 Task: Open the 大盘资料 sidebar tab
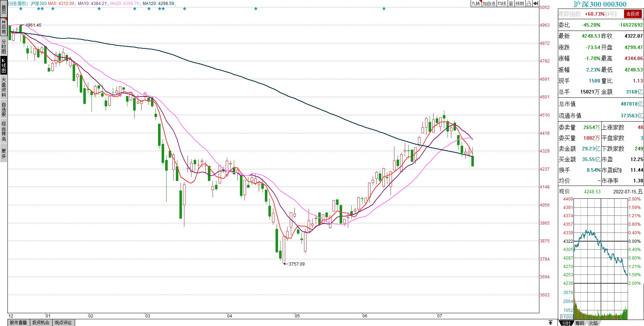(4, 87)
